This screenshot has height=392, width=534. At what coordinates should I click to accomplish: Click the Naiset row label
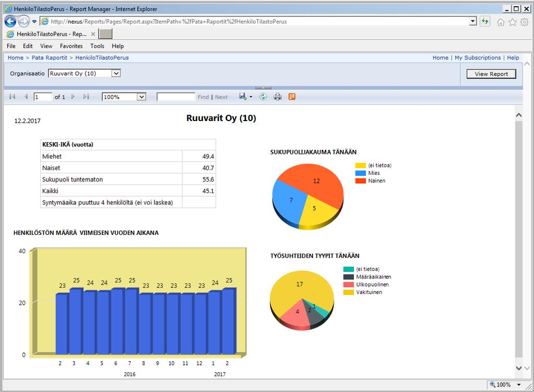coord(51,168)
